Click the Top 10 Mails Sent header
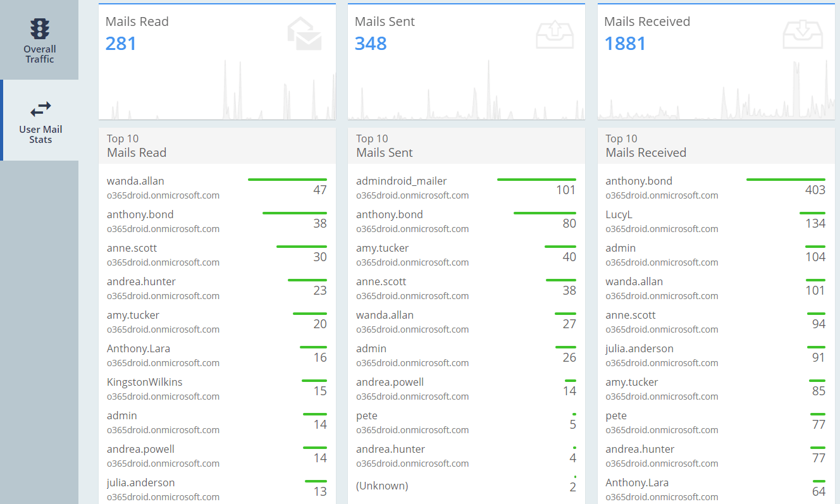 (x=385, y=145)
